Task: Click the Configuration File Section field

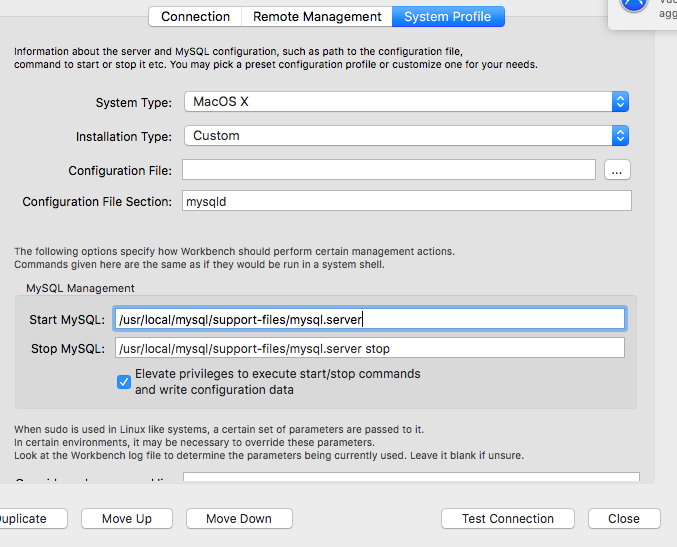Action: tap(407, 201)
